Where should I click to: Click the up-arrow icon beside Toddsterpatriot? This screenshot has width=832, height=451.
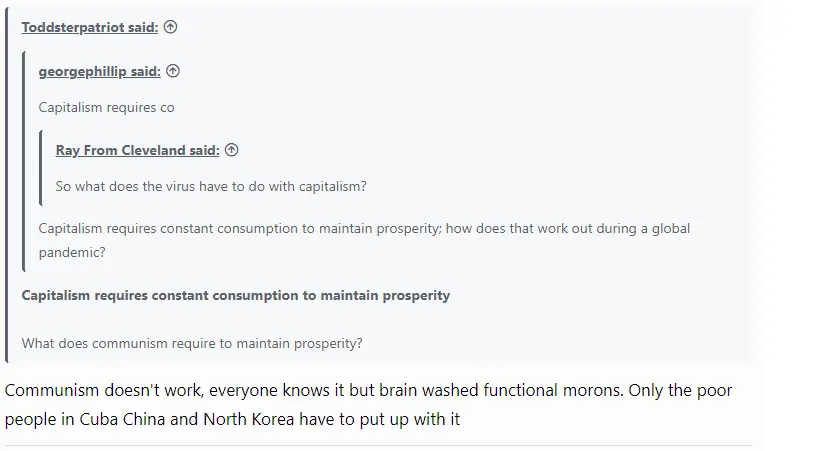[x=171, y=28]
